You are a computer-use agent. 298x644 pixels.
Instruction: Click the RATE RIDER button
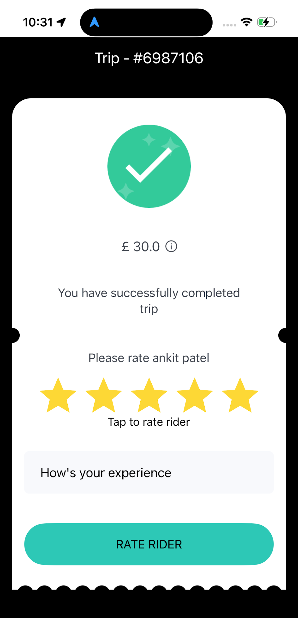149,544
